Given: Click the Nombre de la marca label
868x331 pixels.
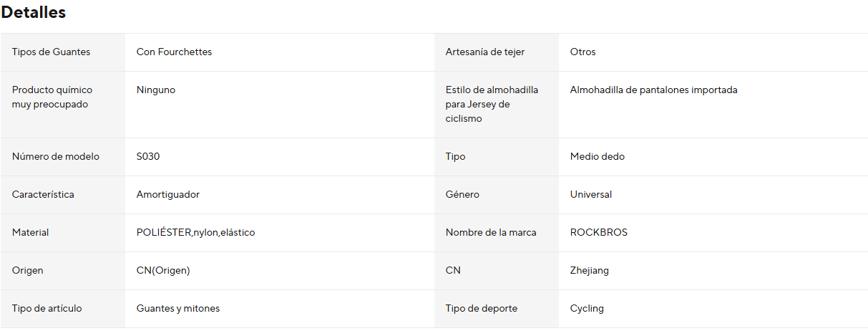Looking at the screenshot, I should click(x=491, y=233).
